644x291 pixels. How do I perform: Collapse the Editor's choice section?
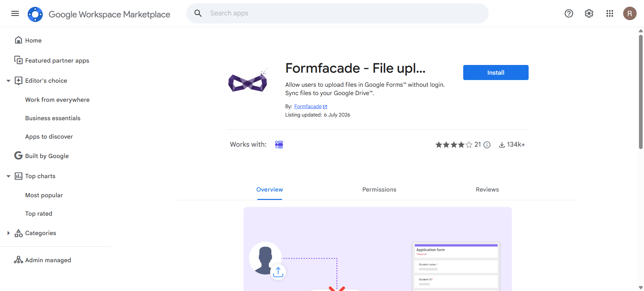pyautogui.click(x=8, y=81)
